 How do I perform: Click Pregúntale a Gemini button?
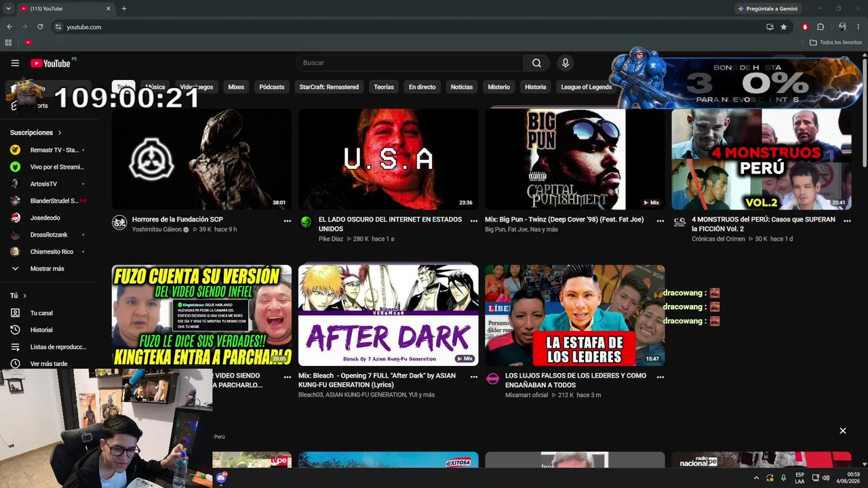coord(767,9)
